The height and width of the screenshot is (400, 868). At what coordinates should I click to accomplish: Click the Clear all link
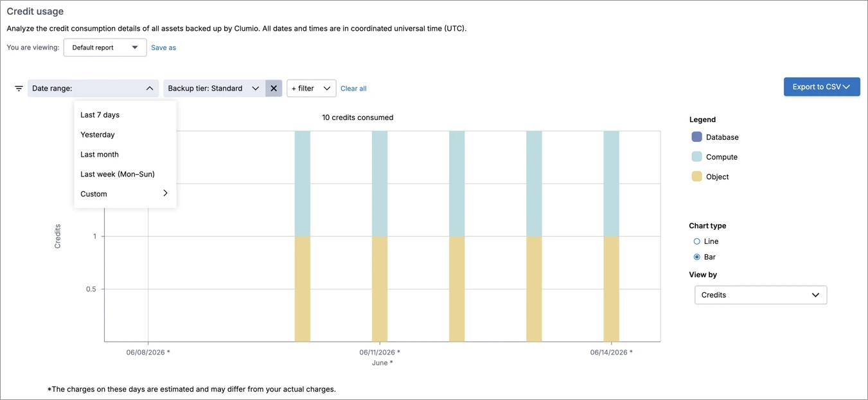353,89
